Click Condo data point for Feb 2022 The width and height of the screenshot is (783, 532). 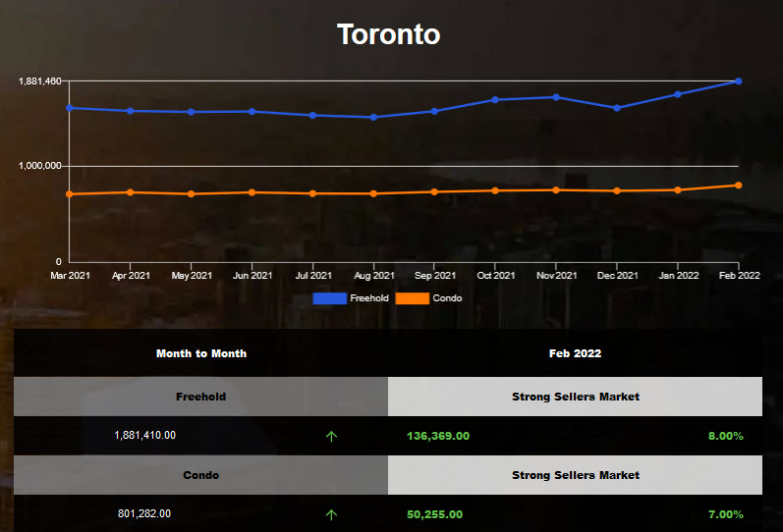click(738, 186)
